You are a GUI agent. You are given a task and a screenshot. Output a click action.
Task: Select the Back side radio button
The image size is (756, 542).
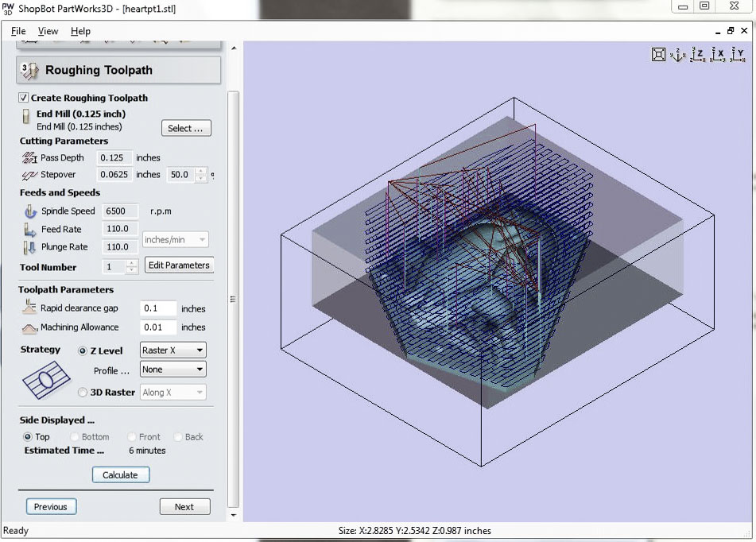tap(178, 437)
